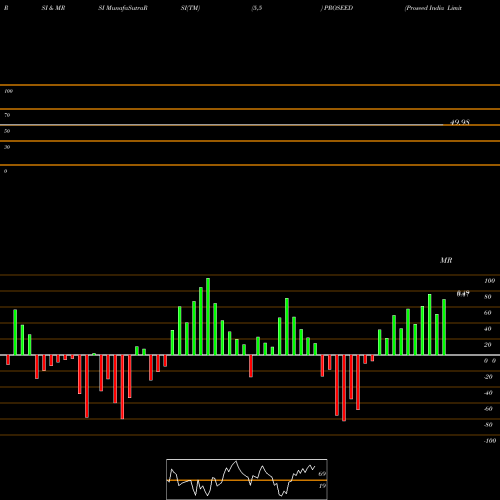Click the ') PROSEED' ticker text
Screen dimensions: 500x500
coord(337,8)
